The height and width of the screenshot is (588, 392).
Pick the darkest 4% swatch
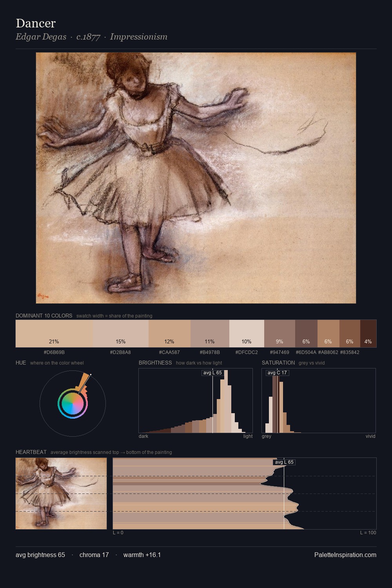pos(368,334)
